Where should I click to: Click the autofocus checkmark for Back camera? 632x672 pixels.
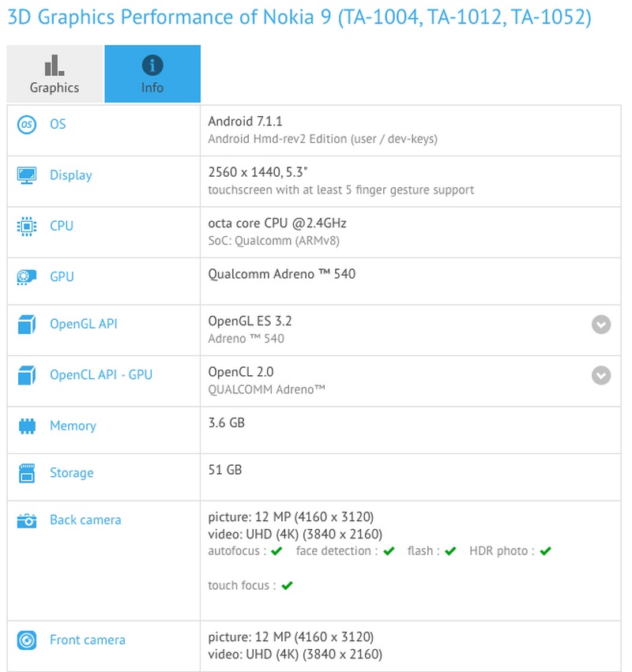[275, 550]
